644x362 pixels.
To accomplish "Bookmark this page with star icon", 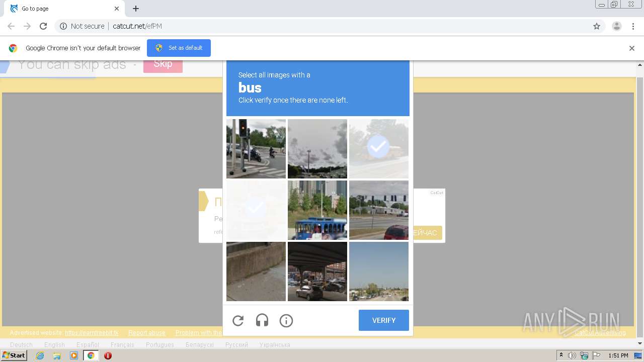I will pos(597,26).
